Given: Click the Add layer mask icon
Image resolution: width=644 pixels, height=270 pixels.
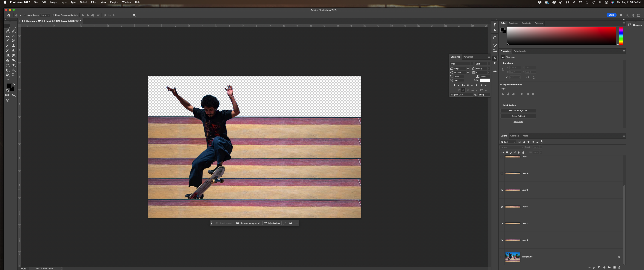Looking at the screenshot, I should click(599, 268).
